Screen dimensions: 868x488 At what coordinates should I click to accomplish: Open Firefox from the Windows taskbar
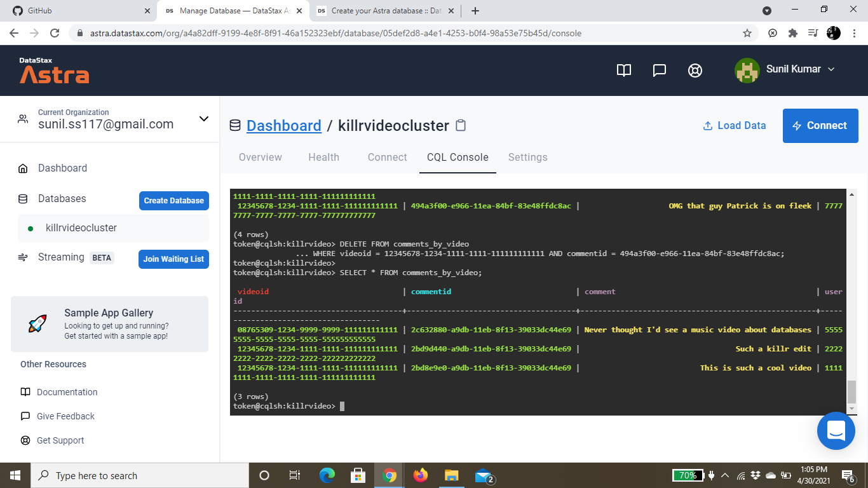click(x=420, y=475)
